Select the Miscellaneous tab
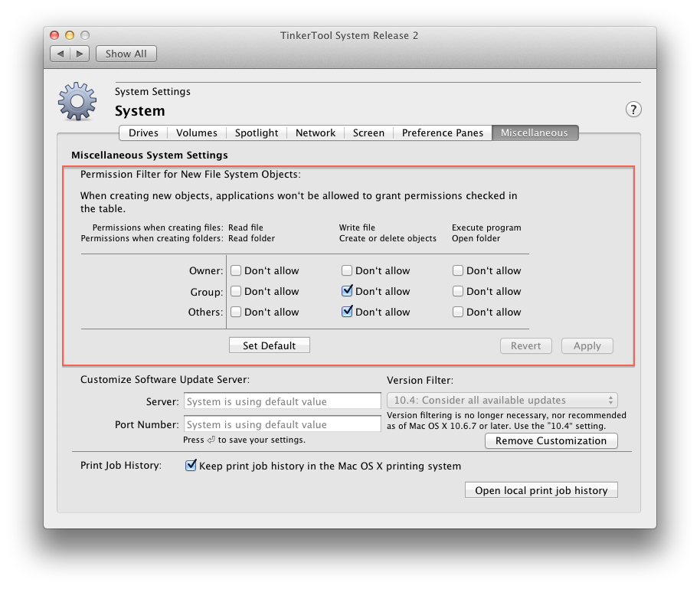 coord(535,133)
